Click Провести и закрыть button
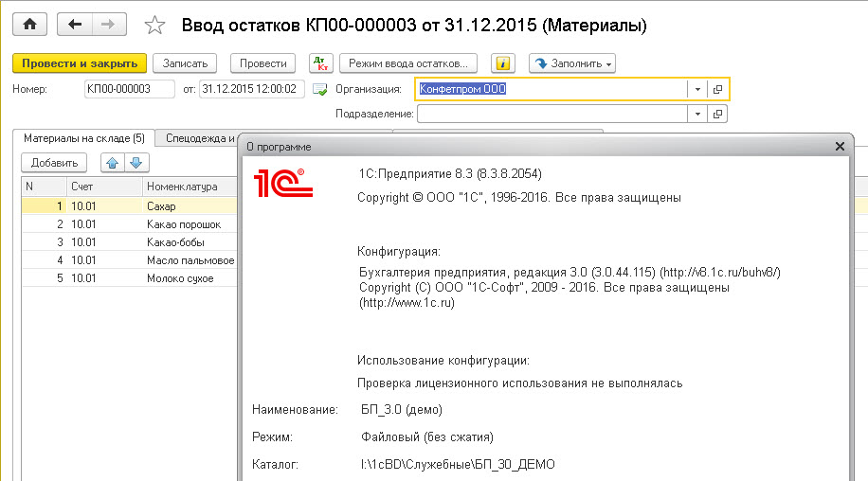The width and height of the screenshot is (868, 481). coord(80,63)
